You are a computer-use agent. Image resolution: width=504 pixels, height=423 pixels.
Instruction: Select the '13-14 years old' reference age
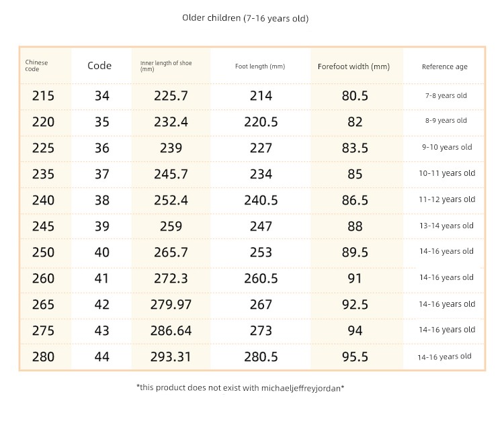[x=446, y=226]
